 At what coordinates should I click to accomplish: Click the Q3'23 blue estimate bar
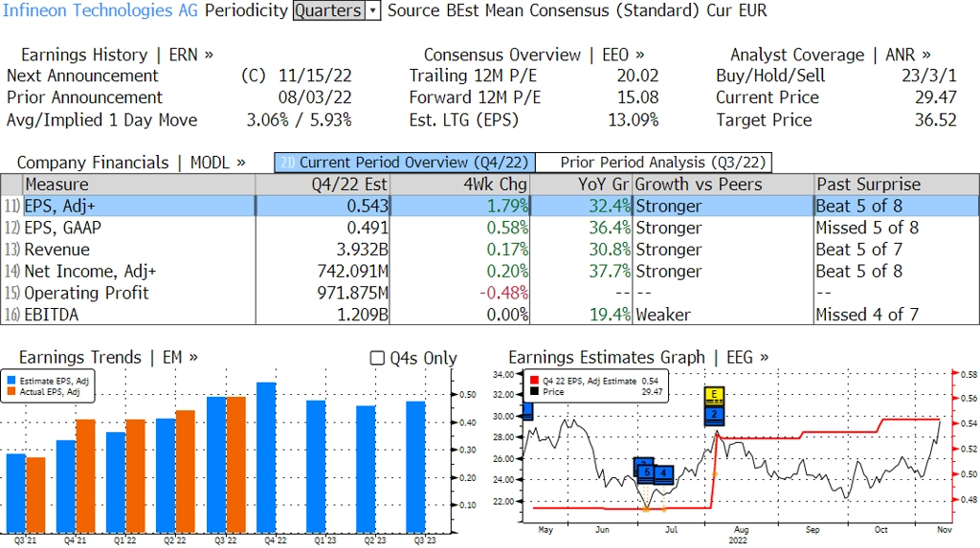[415, 468]
